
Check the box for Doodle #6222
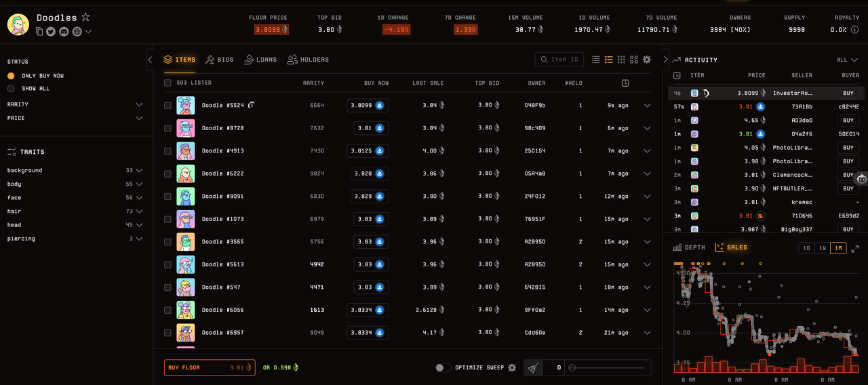tap(167, 174)
